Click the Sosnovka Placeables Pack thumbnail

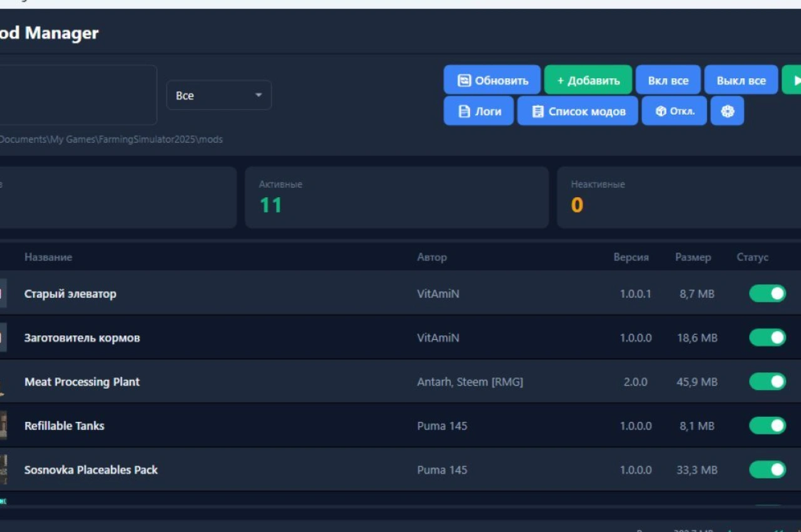[3, 469]
